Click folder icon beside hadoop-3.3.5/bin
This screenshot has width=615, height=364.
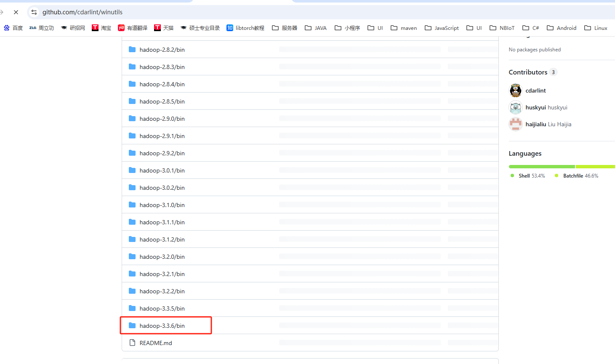click(132, 308)
